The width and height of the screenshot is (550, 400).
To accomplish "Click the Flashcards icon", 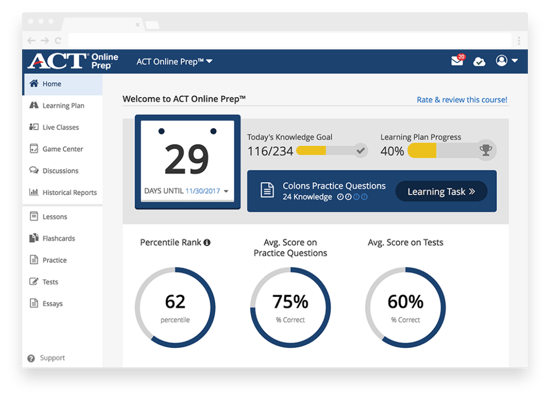I will pos(34,238).
